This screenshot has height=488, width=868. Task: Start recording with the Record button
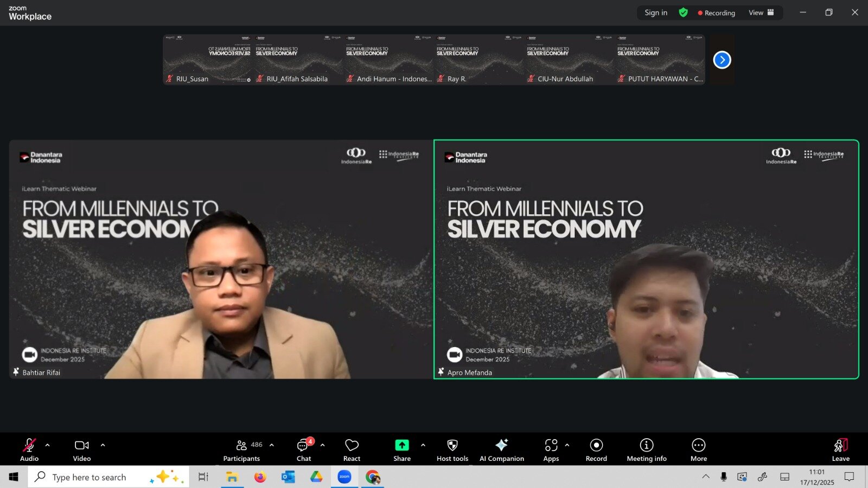point(596,450)
